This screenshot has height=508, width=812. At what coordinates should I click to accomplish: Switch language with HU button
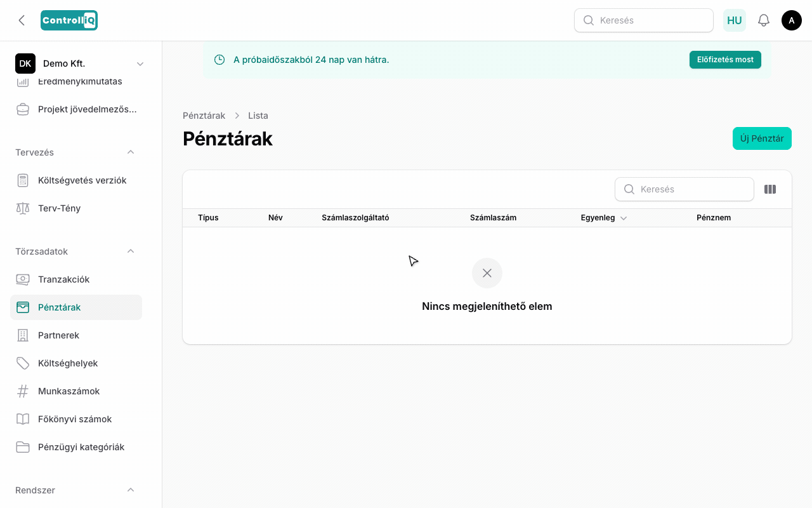click(x=735, y=20)
